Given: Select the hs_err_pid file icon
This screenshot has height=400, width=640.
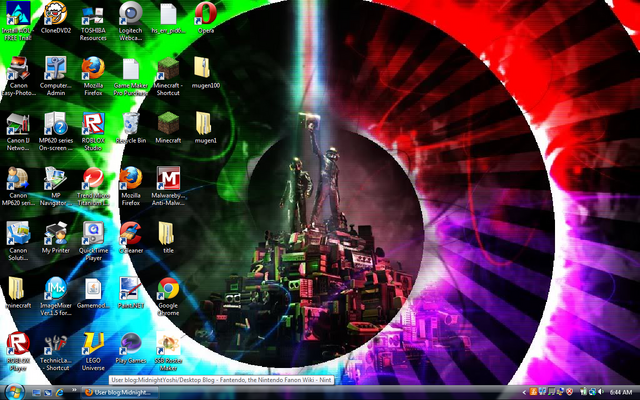Looking at the screenshot, I should tap(168, 18).
